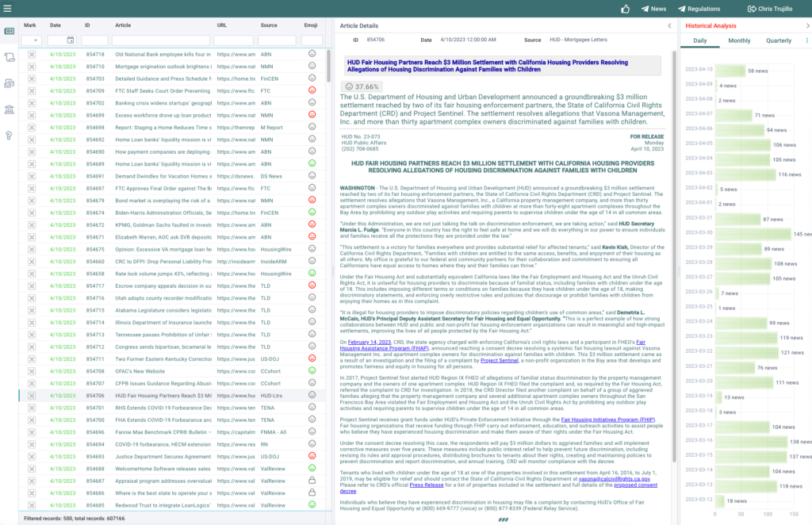Image resolution: width=812 pixels, height=525 pixels.
Task: Switch to the Monthly tab
Action: pyautogui.click(x=739, y=40)
